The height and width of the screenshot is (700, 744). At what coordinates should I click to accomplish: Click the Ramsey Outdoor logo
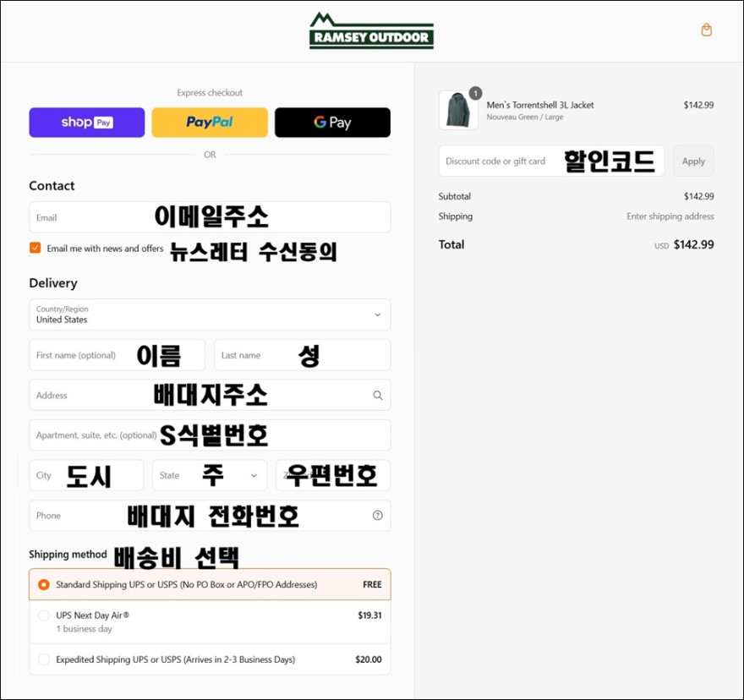(371, 30)
